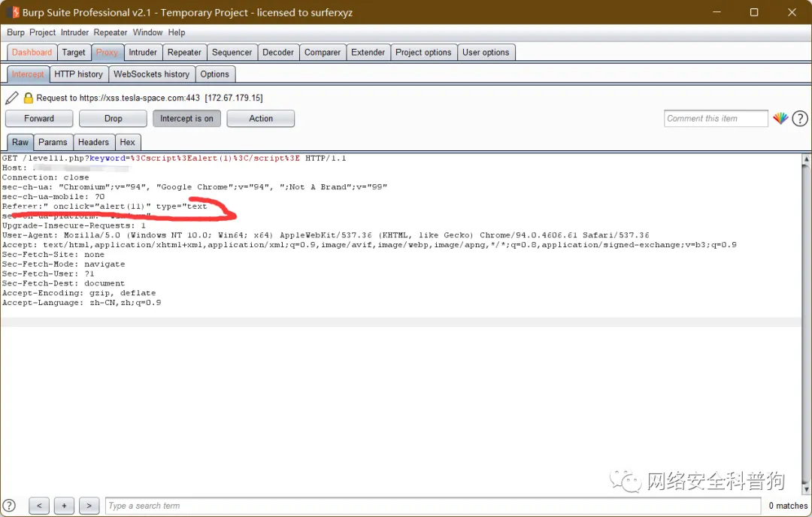Switch to the Sequencer tab

(x=232, y=53)
